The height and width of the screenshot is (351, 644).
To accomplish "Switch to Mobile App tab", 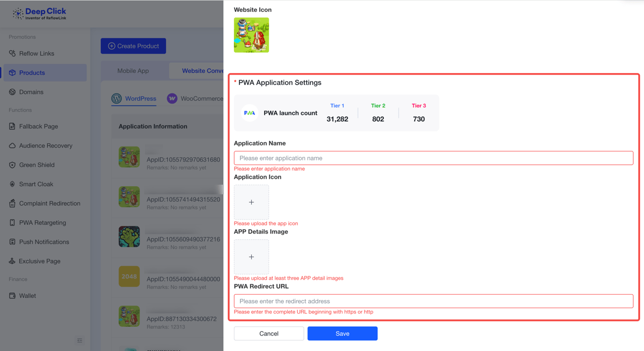I will pos(133,71).
